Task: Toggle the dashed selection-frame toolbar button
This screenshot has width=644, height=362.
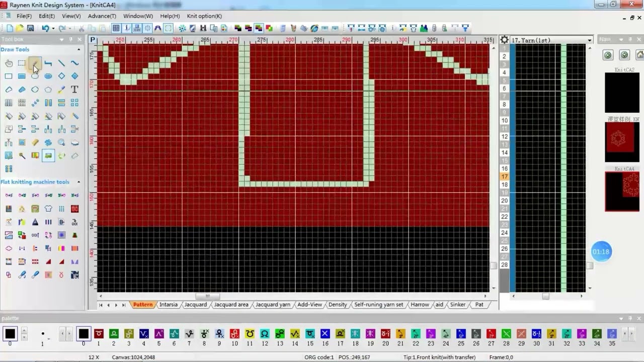Action: 169,28
